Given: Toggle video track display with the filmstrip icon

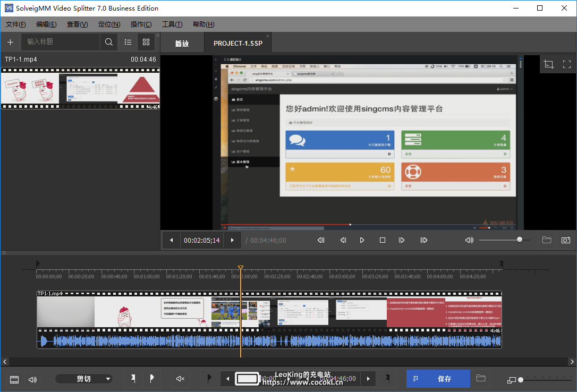Looking at the screenshot, I should coord(14,379).
